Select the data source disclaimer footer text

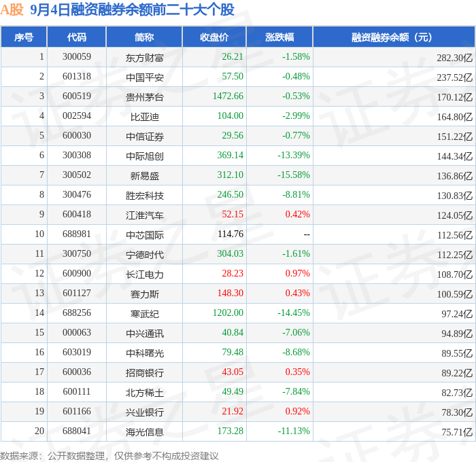pyautogui.click(x=109, y=456)
